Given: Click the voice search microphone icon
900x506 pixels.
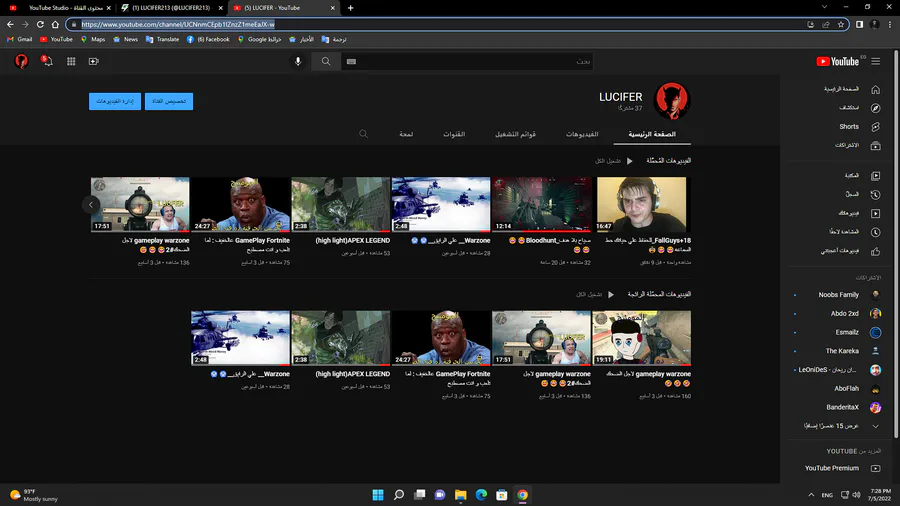Looking at the screenshot, I should 298,61.
